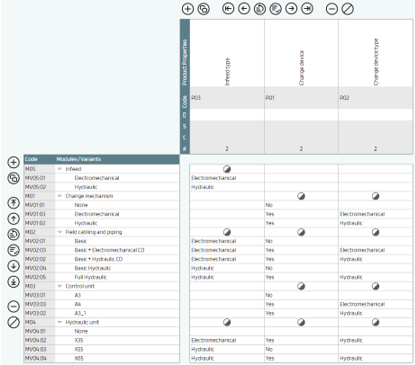Image resolution: width=415 pixels, height=365 pixels.
Task: Move property column to first position
Action: click(228, 9)
